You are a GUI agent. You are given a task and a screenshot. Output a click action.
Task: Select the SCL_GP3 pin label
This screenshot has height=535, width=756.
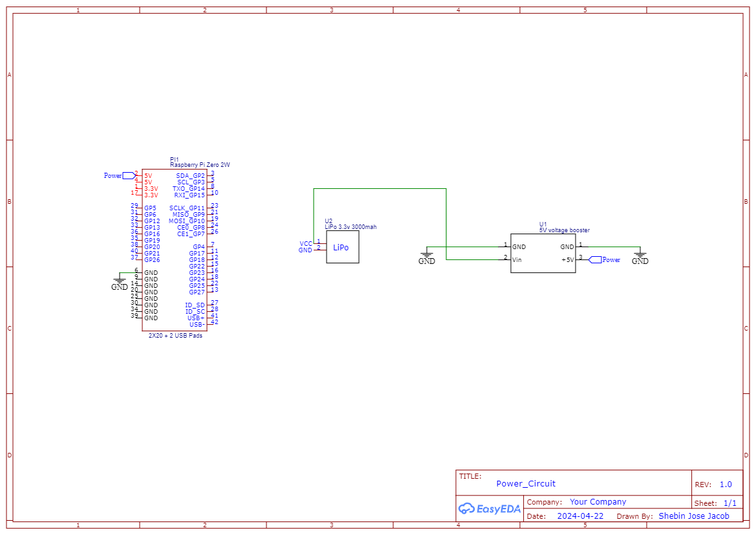191,182
